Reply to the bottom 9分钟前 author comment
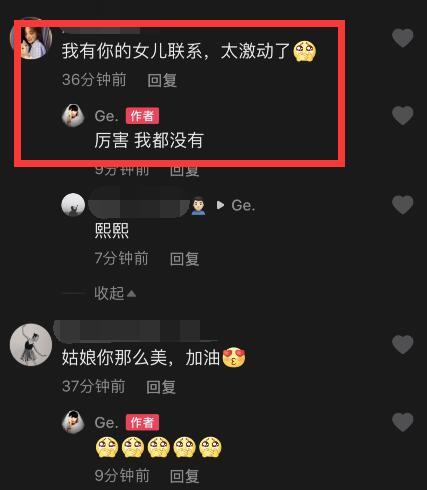 pyautogui.click(x=184, y=476)
